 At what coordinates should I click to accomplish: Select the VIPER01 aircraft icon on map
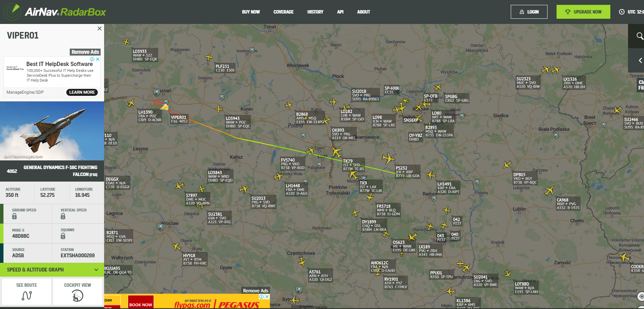coord(164,107)
